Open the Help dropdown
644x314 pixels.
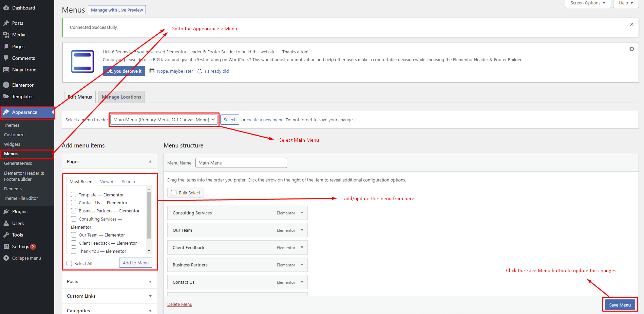click(x=626, y=3)
